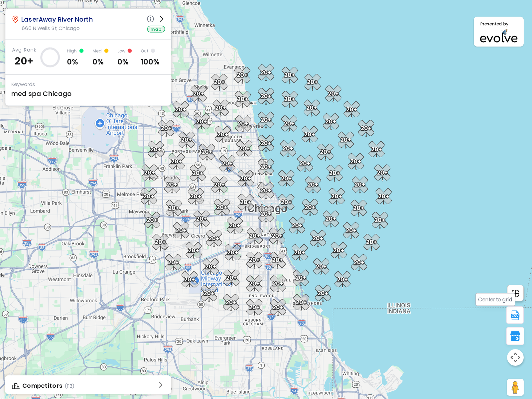The width and height of the screenshot is (532, 399).
Task: Click the '100%' Out percentage value
Action: click(150, 62)
